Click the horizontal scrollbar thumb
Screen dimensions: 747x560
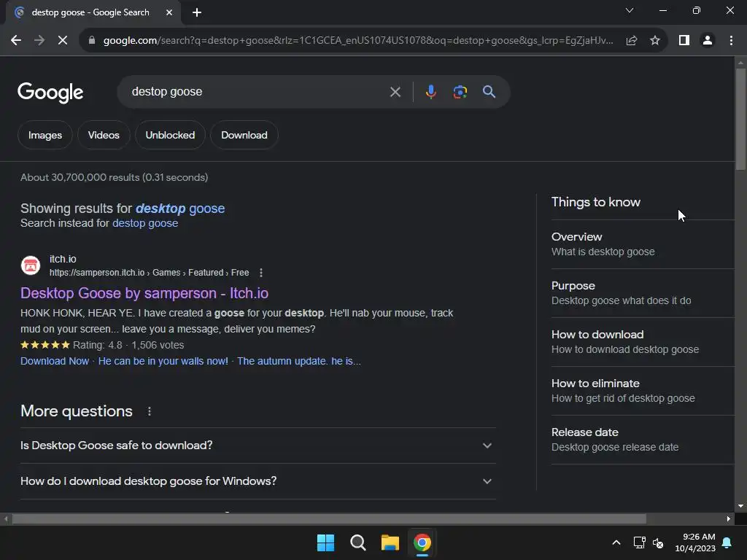(329, 519)
